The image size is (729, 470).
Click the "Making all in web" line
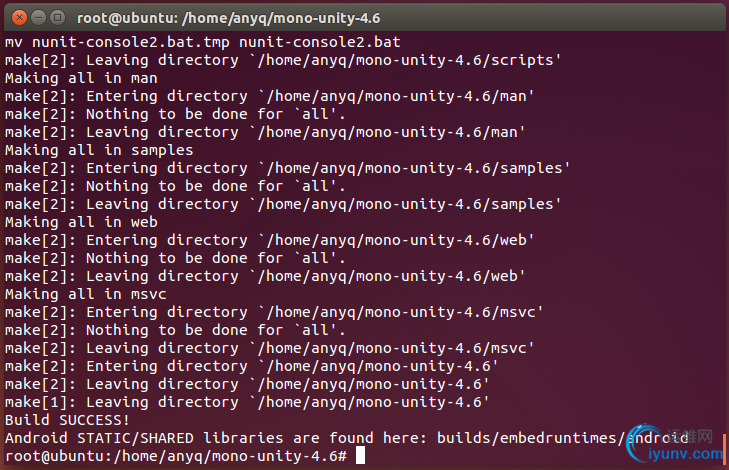[x=81, y=222]
